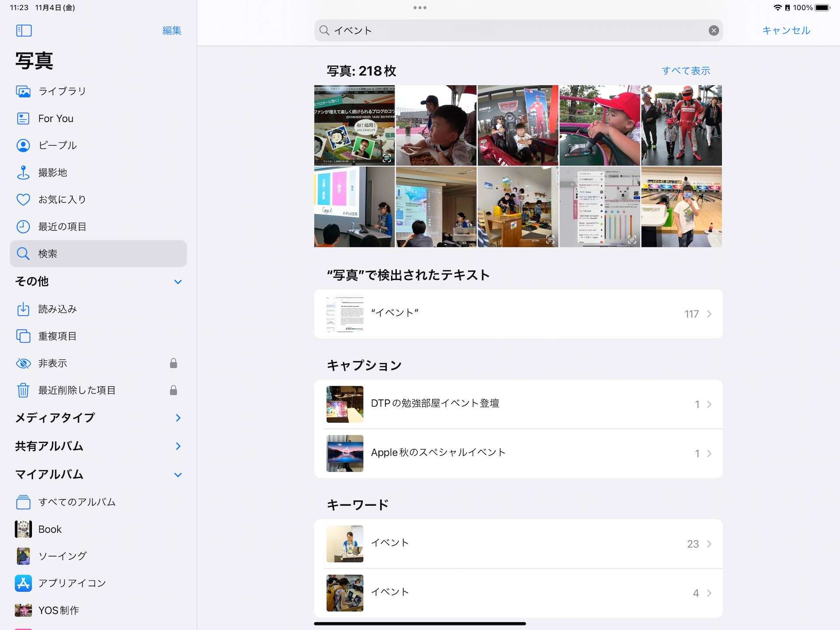Open the "イベント" detected text result with 117
Screen dimensions: 840x630
click(518, 314)
